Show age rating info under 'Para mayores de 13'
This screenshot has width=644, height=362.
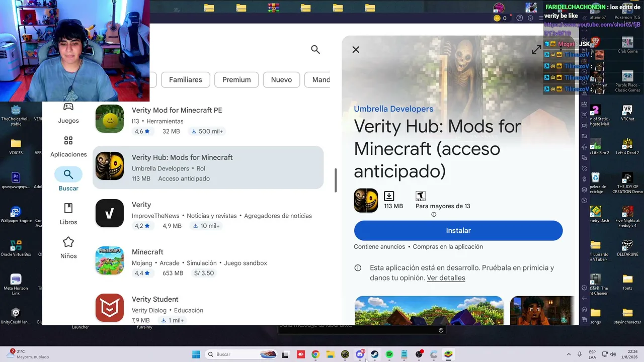tap(434, 215)
